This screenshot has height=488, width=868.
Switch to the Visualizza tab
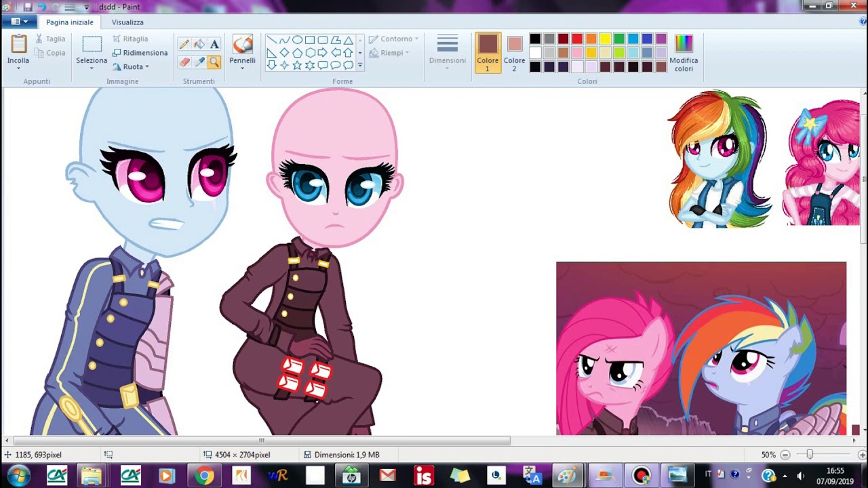pos(127,22)
